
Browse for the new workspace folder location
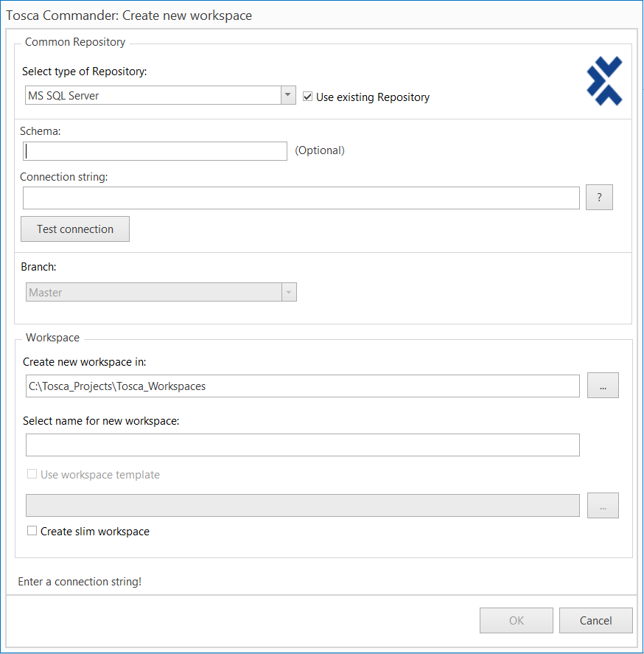(603, 386)
